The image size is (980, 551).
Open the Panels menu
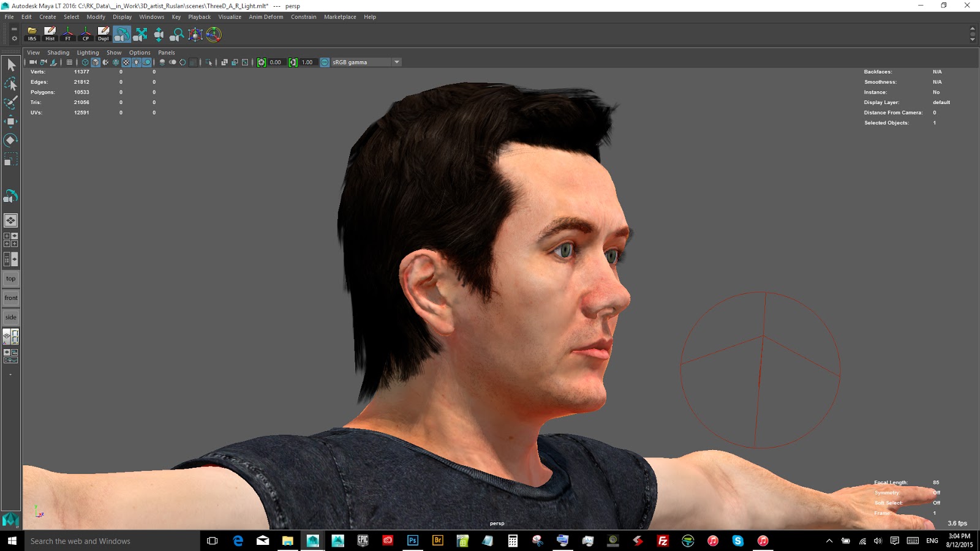166,53
